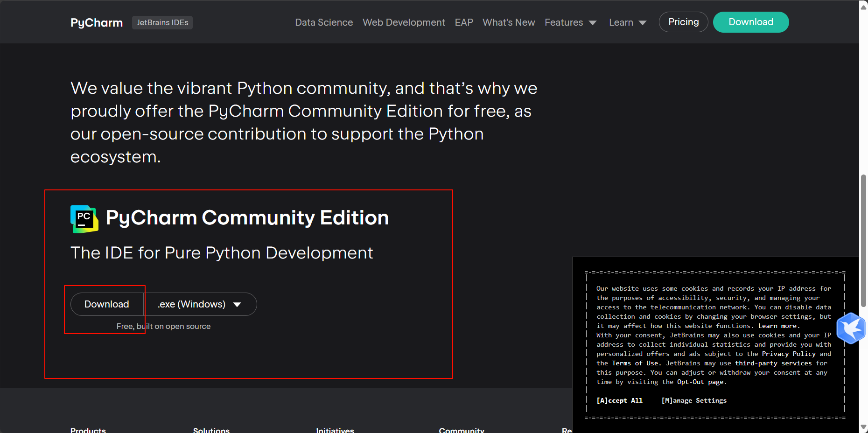Accept all cookies in consent box
This screenshot has height=433, width=868.
pos(619,400)
